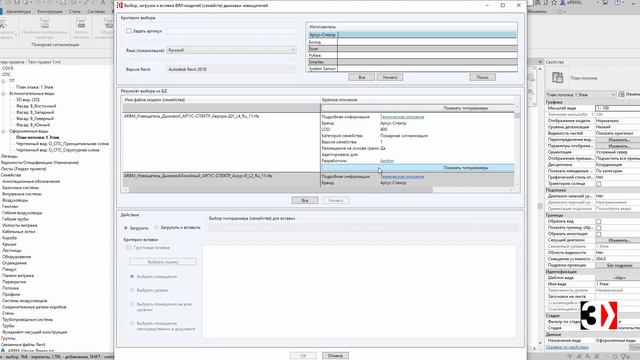Click the highlighted 'Показать типоразмеры' button
The height and width of the screenshot is (360, 640).
pos(418,168)
